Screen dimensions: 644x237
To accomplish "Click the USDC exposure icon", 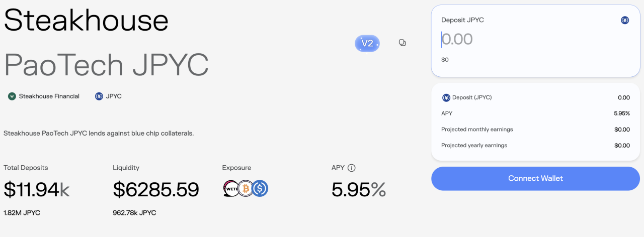I will (x=260, y=189).
